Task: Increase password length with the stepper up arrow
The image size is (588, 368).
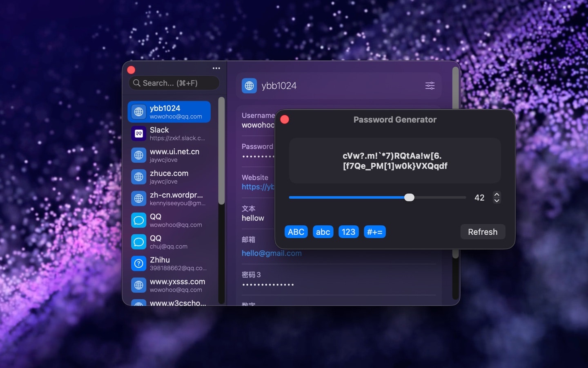Action: (497, 195)
